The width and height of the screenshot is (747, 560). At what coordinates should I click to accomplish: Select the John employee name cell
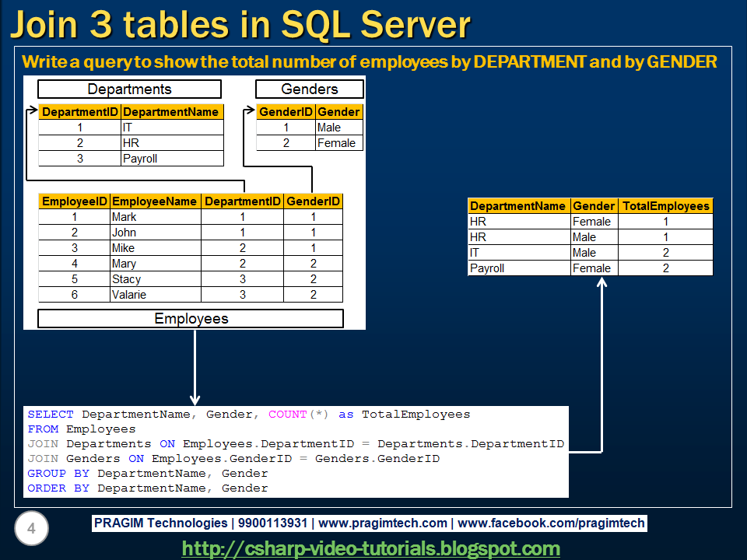pos(156,233)
